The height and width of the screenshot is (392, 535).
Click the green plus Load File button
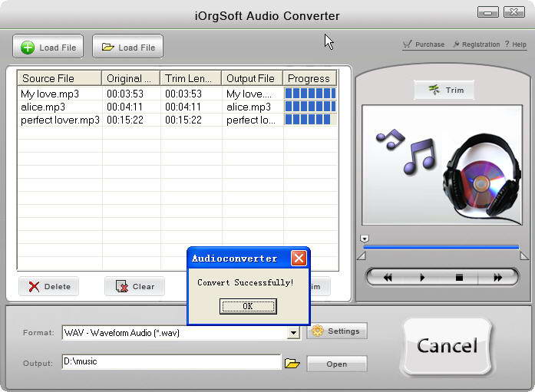tap(48, 47)
